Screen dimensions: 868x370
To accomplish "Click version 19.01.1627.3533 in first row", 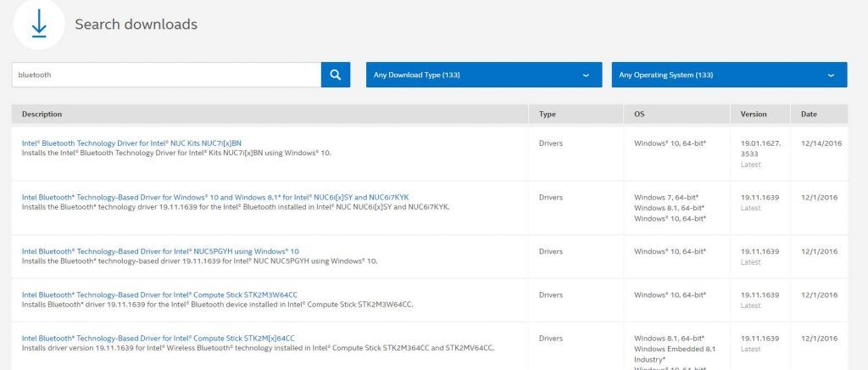I will click(759, 149).
